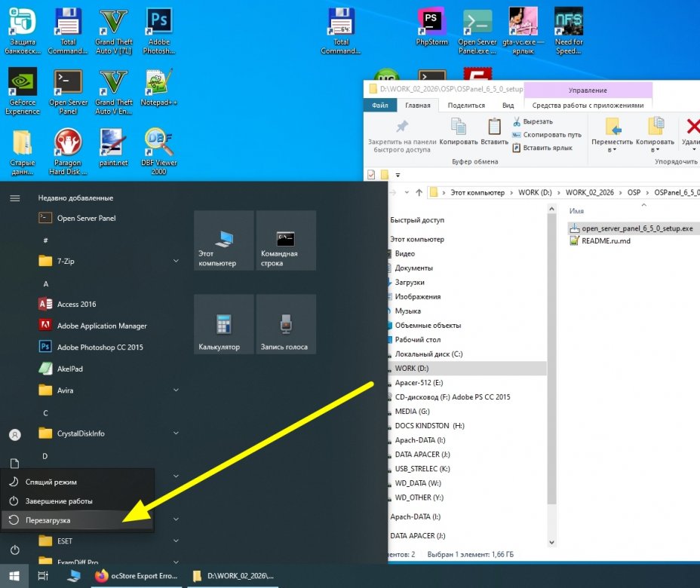This screenshot has height=588, width=700.
Task: Click the Имя column header
Action: click(x=576, y=211)
